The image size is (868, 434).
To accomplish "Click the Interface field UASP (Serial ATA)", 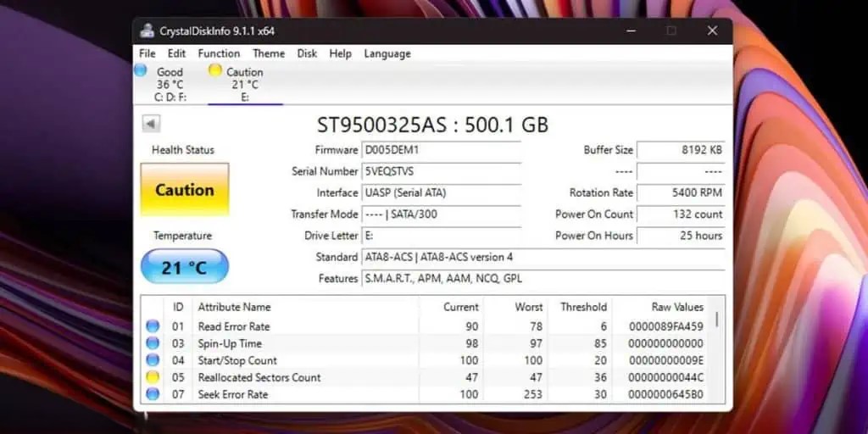I will click(x=441, y=192).
